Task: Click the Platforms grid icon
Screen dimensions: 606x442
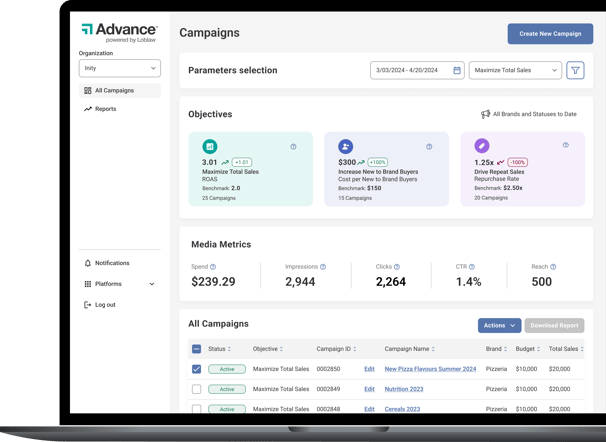Action: tap(88, 284)
